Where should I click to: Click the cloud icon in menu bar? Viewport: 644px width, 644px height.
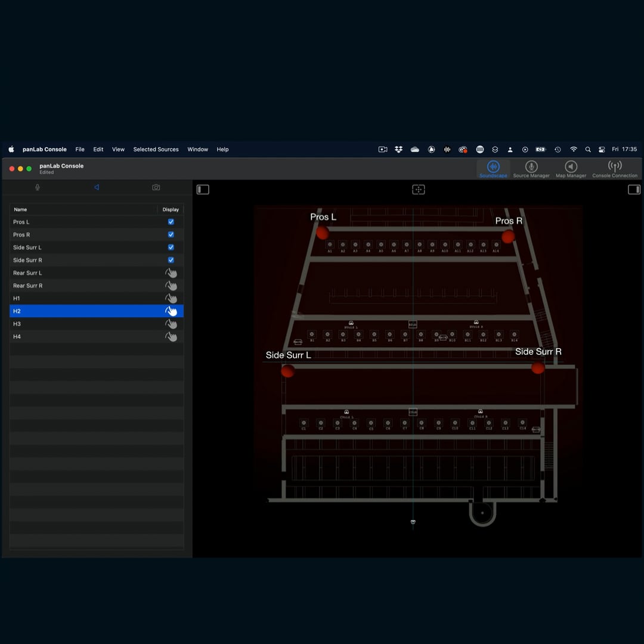(415, 150)
